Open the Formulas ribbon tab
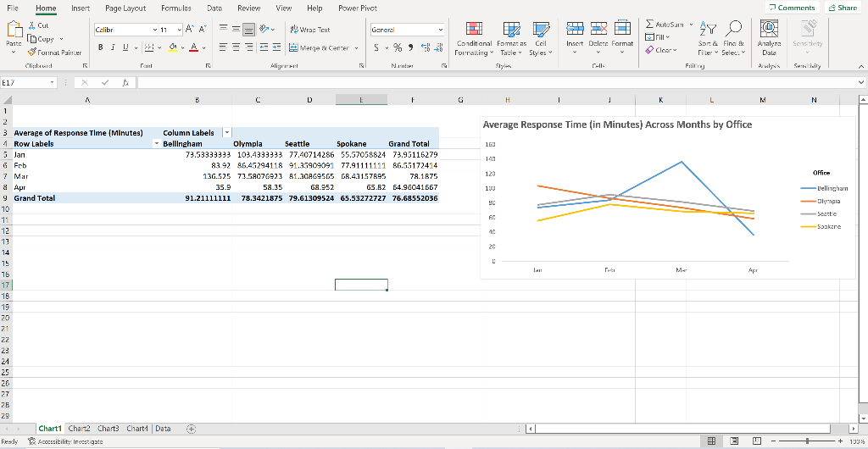Screen dimensions: 868x449 click(176, 8)
